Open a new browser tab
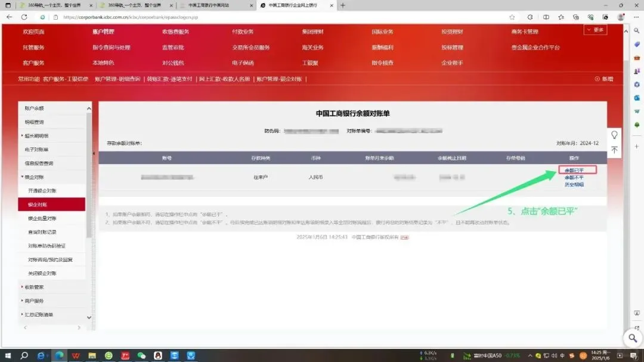 pos(342,5)
